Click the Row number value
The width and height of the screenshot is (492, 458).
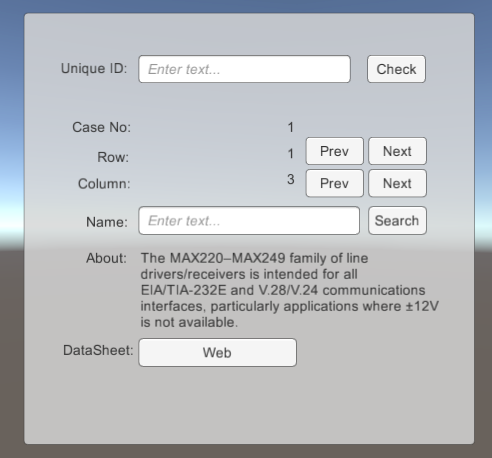coord(291,154)
